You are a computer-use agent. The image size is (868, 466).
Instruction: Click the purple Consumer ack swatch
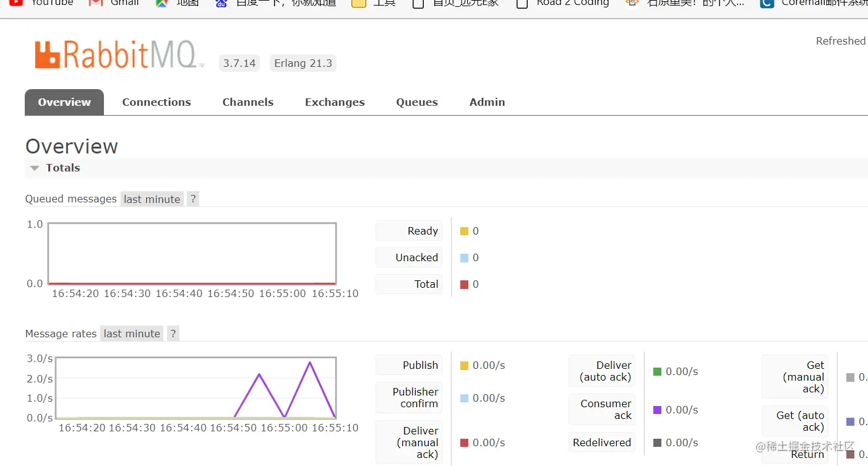click(x=657, y=410)
